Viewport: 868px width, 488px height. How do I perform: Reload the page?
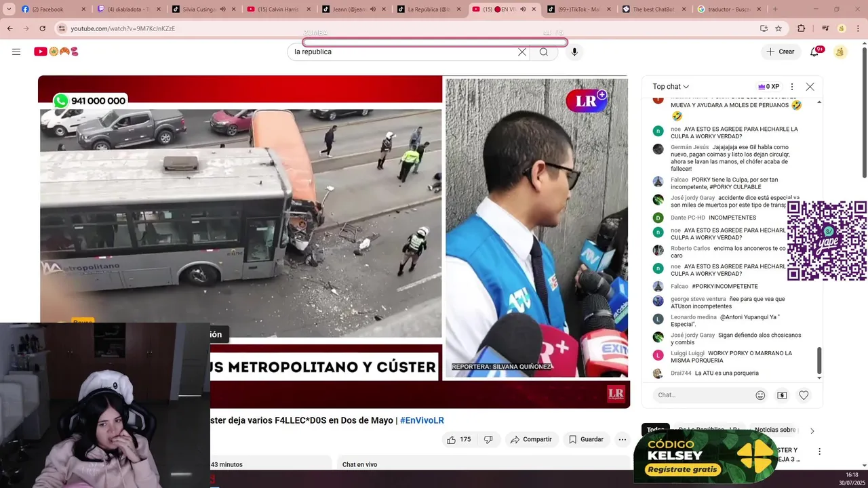[x=42, y=28]
